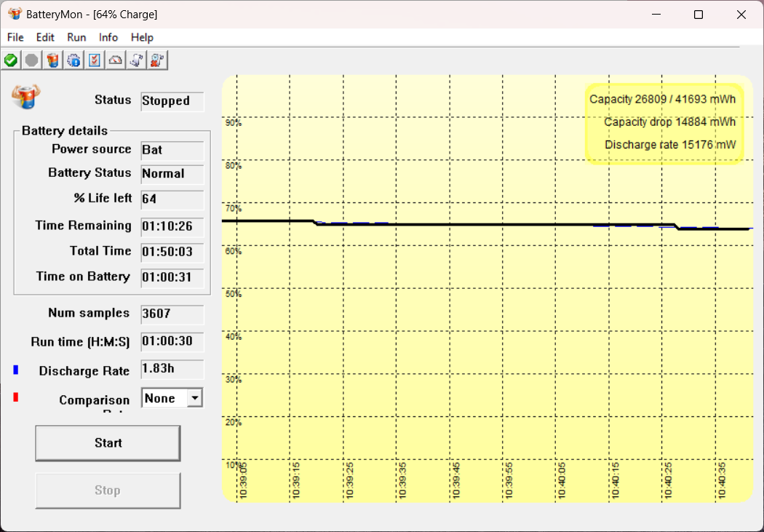Open the Help menu
Viewport: 764px width, 532px height.
142,38
